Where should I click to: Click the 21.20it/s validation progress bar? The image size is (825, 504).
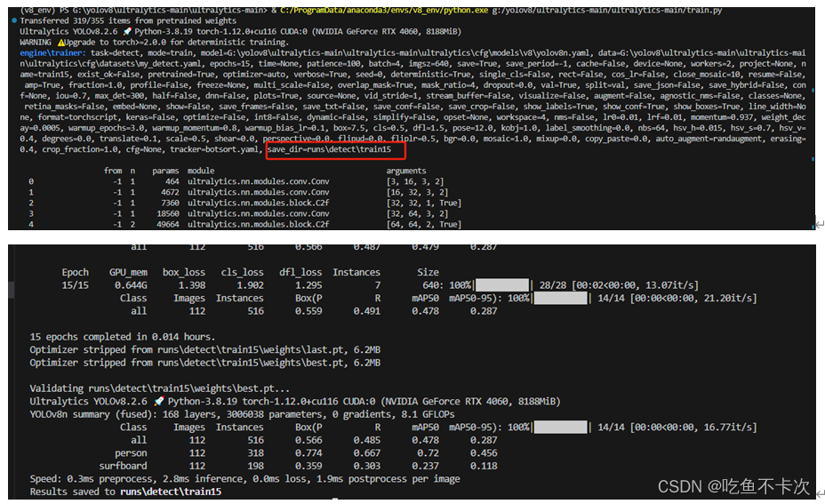(x=560, y=299)
